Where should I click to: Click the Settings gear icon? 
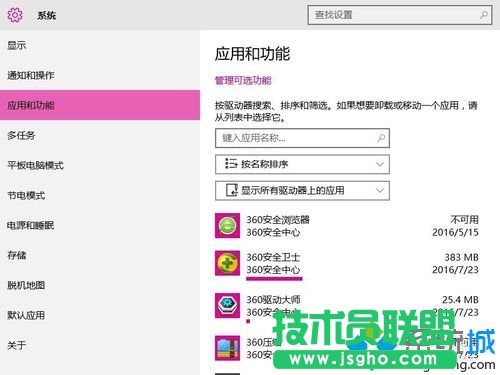[x=15, y=15]
